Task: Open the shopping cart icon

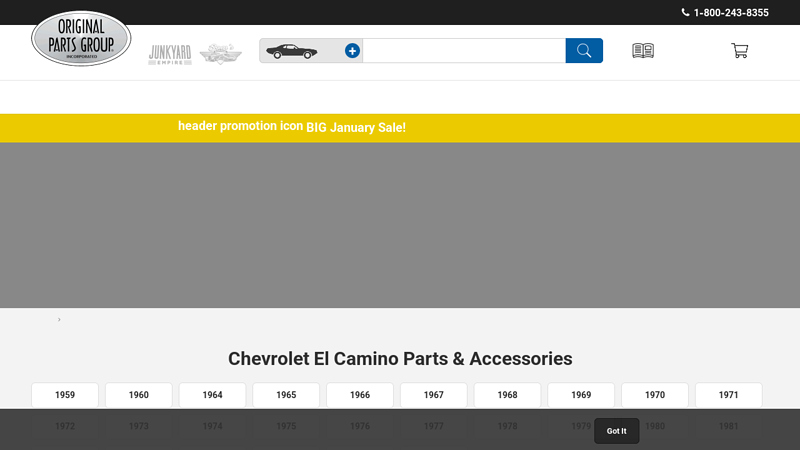Action: [740, 51]
